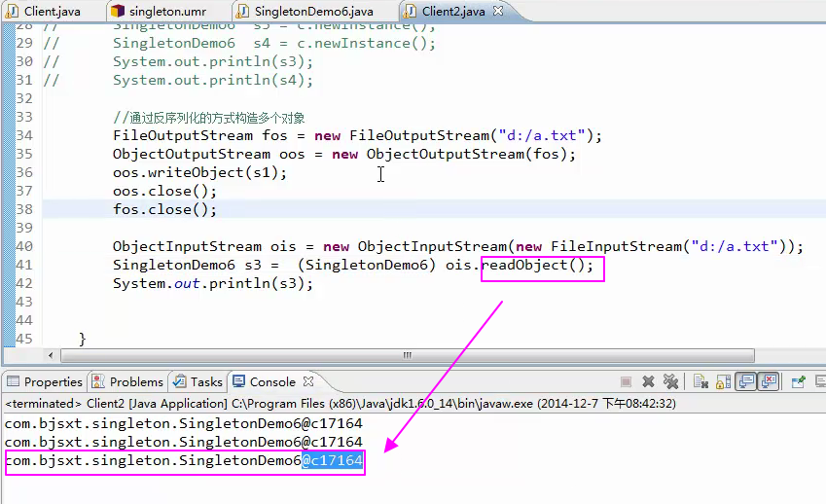
Task: Click in 'FileOutputStream fos' code line
Action: (357, 136)
